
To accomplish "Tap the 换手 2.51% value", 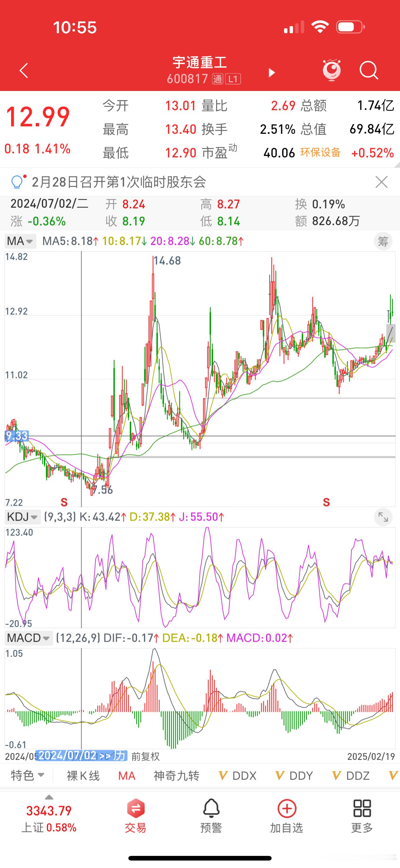I will click(278, 129).
